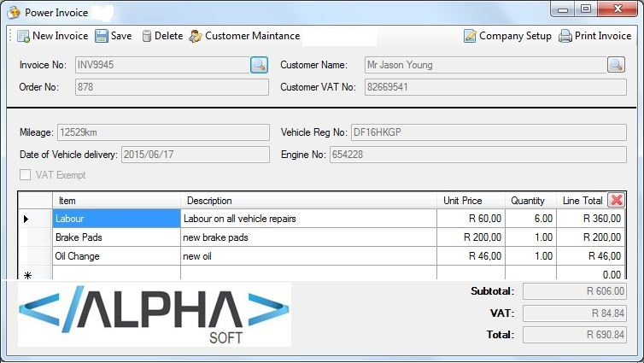Select the new empty row marked with asterisk

point(26,275)
